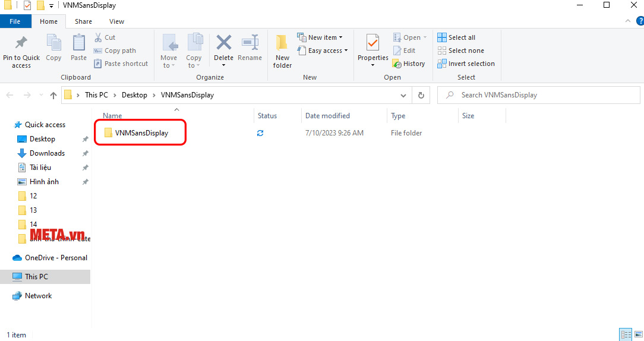Open Downloads in the sidebar
Viewport: 644px width, 341px height.
[x=41, y=153]
